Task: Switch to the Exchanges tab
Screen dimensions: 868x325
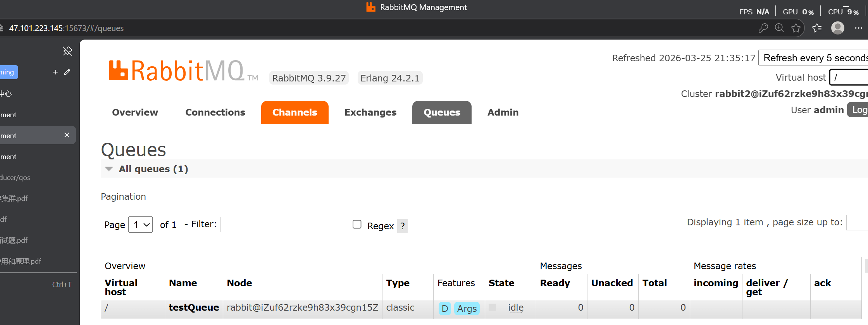Action: pyautogui.click(x=370, y=112)
